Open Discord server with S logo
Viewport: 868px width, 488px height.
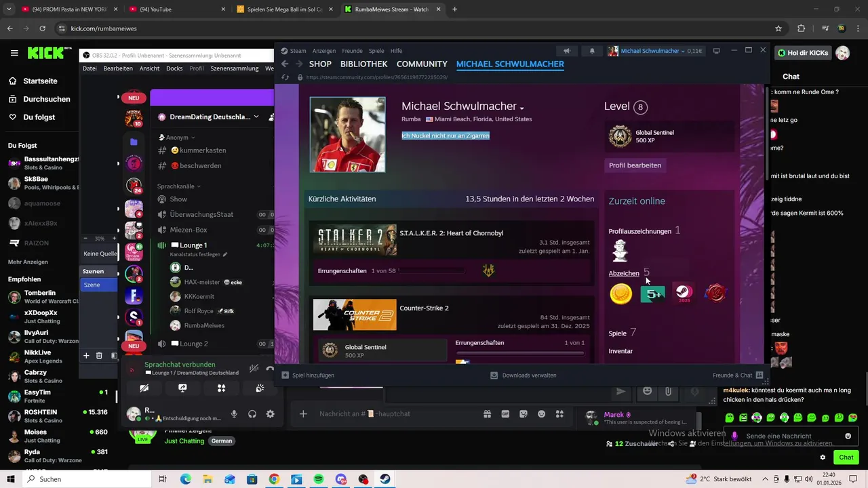pos(134,318)
